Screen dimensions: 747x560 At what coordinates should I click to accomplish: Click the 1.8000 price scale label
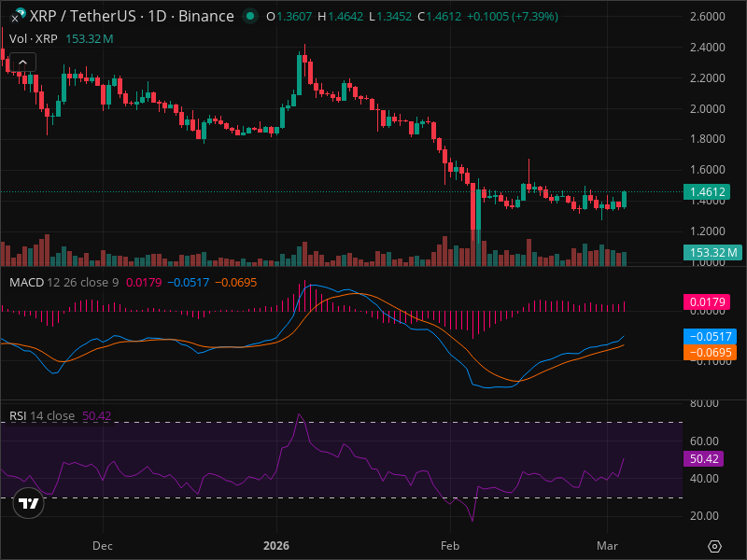tap(708, 139)
